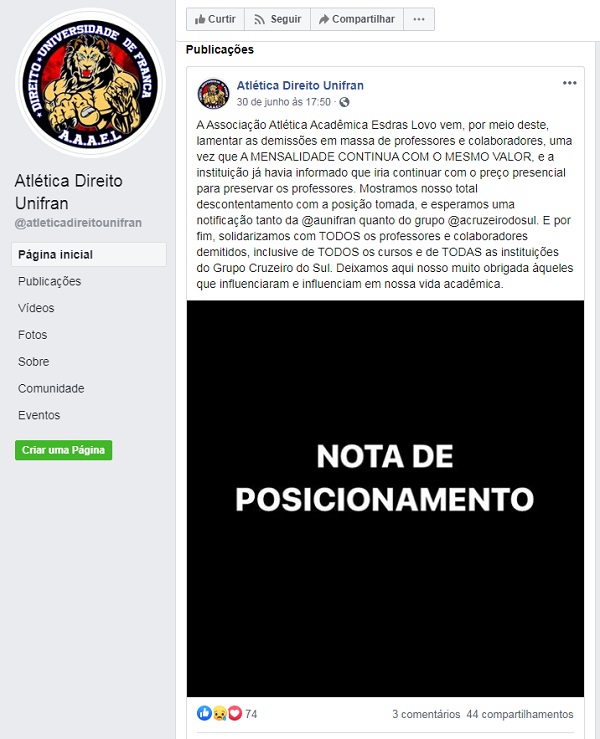
Task: Follow the page with Seguir button
Action: click(x=278, y=19)
